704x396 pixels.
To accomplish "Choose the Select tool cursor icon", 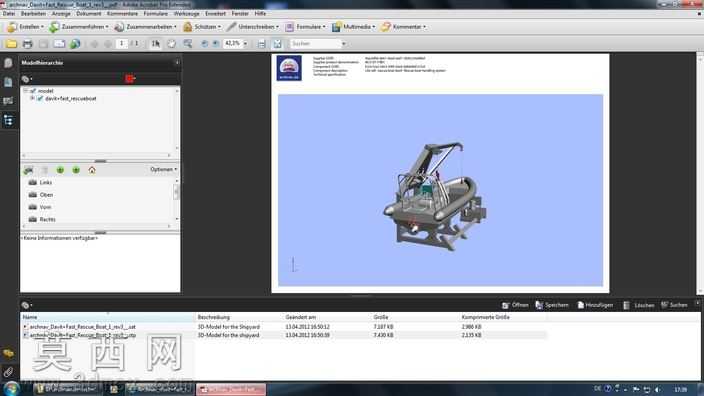I will point(155,44).
